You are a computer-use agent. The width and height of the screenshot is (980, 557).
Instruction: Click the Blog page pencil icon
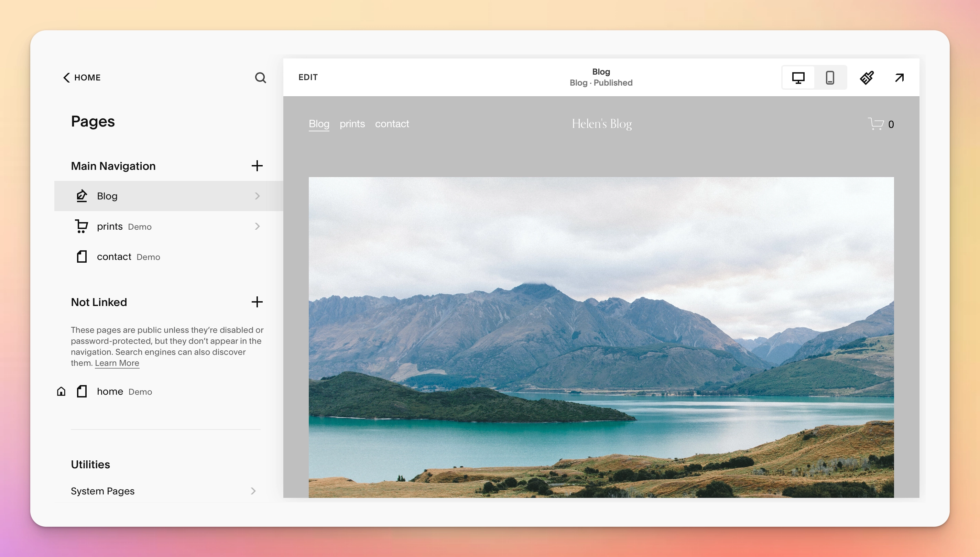[x=81, y=196]
